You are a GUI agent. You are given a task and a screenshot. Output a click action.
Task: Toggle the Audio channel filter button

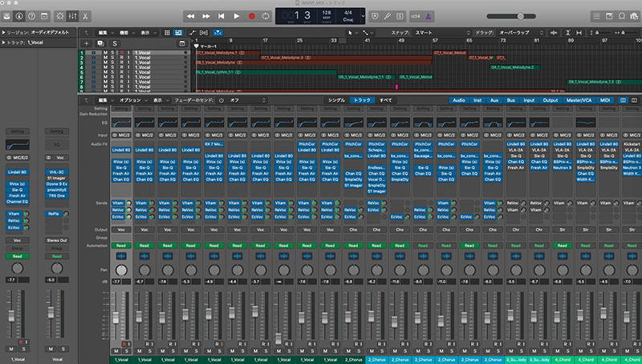pos(458,100)
